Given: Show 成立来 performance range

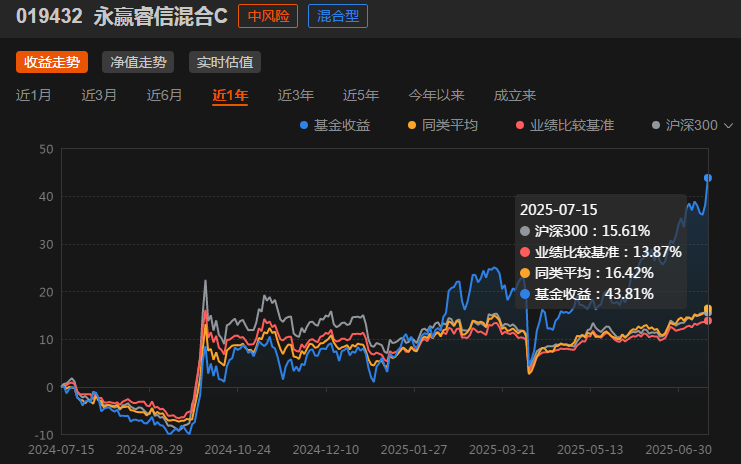Looking at the screenshot, I should [x=515, y=95].
